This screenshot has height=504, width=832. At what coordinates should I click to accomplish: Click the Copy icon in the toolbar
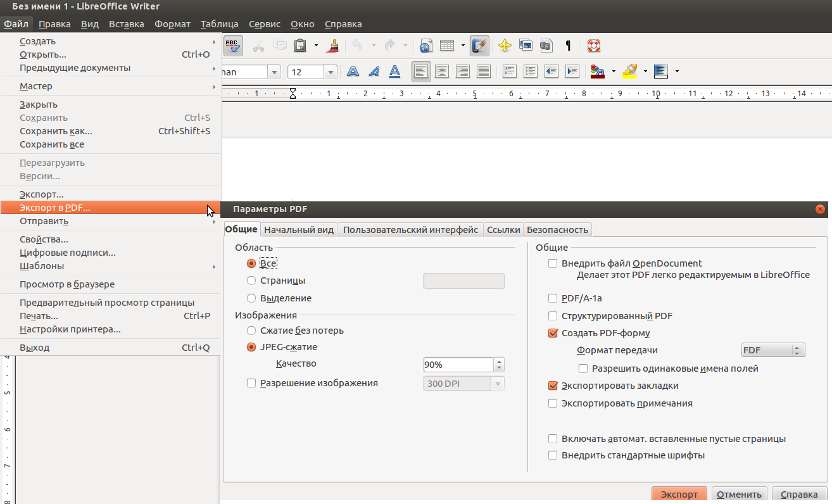[x=279, y=45]
